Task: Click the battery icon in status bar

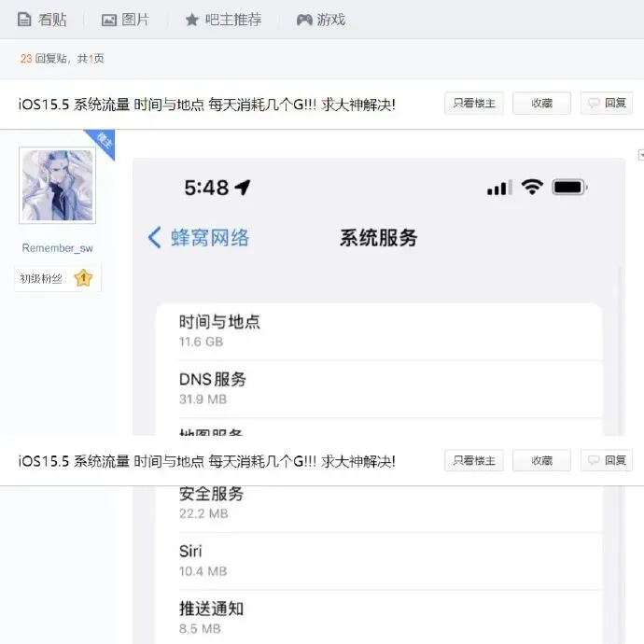Action: pyautogui.click(x=569, y=188)
